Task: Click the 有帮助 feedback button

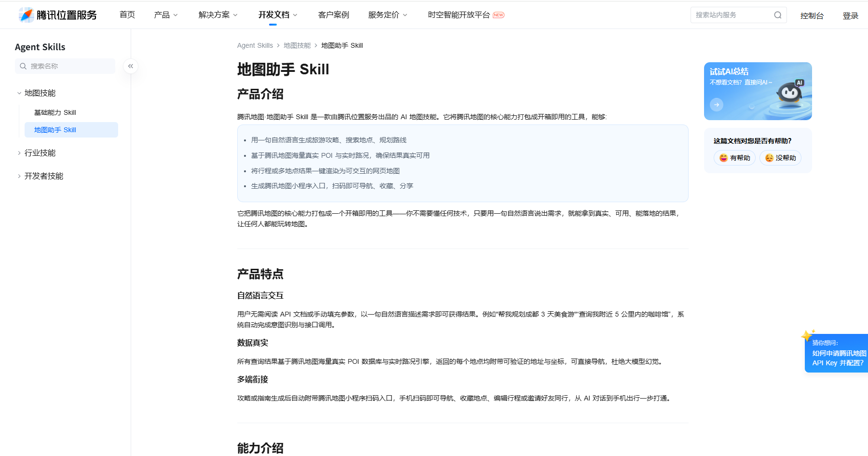Action: [x=734, y=158]
